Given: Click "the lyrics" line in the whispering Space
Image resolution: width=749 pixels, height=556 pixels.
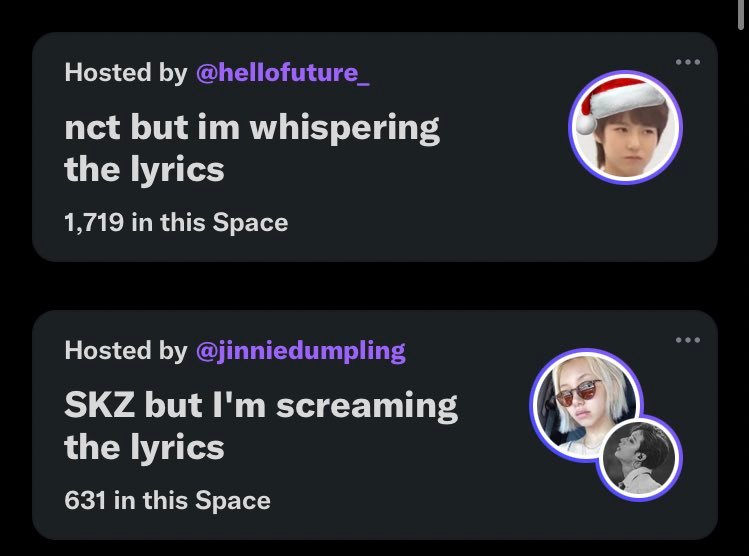Looking at the screenshot, I should coord(144,170).
